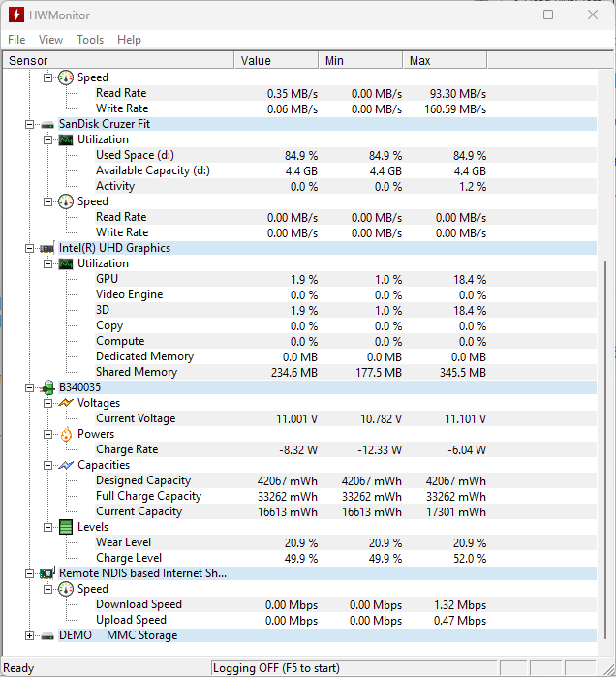Click the green Levels icon
616x677 pixels.
tap(66, 527)
